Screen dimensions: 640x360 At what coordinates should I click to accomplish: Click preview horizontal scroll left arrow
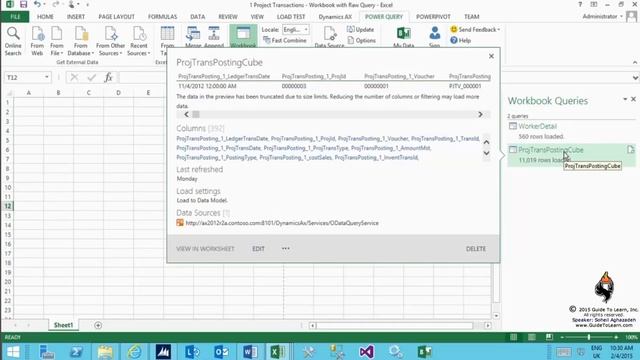(x=187, y=114)
